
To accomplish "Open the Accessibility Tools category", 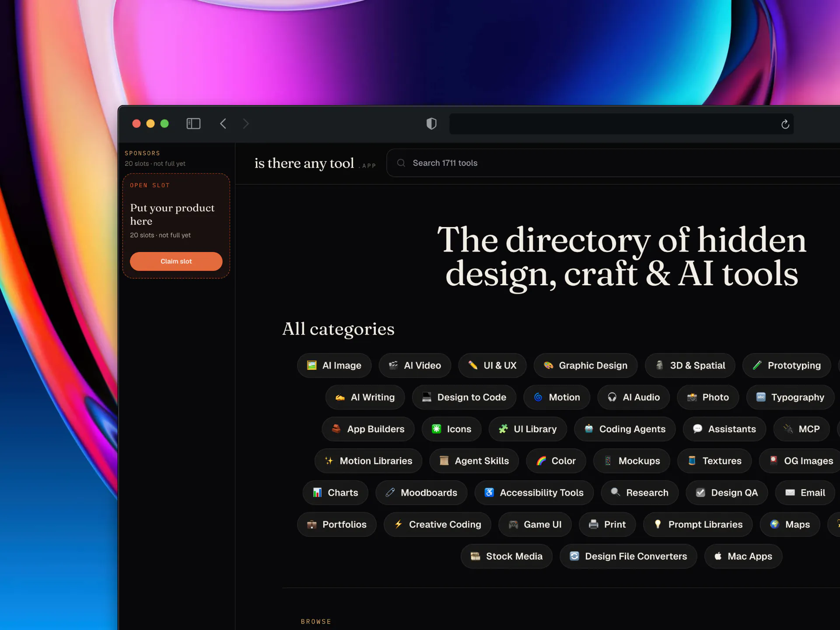I will coord(534,493).
